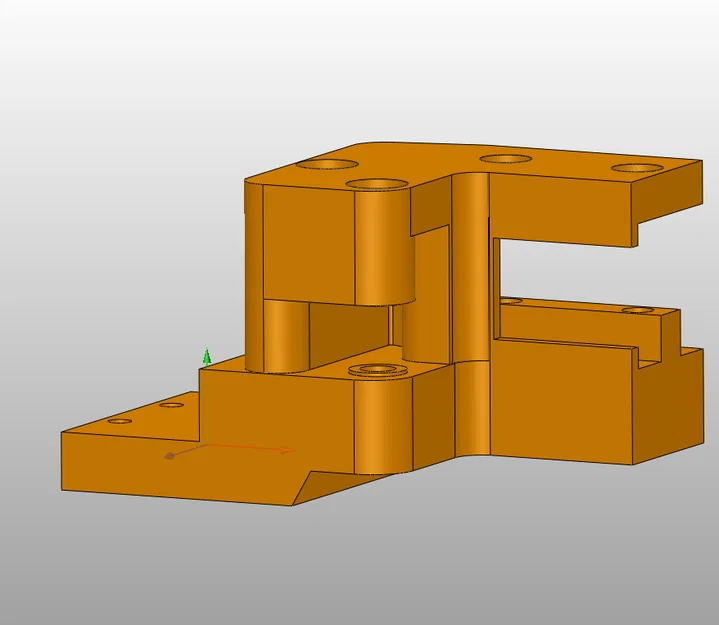
Task: Click the green vertical axis arrow
Action: click(207, 357)
